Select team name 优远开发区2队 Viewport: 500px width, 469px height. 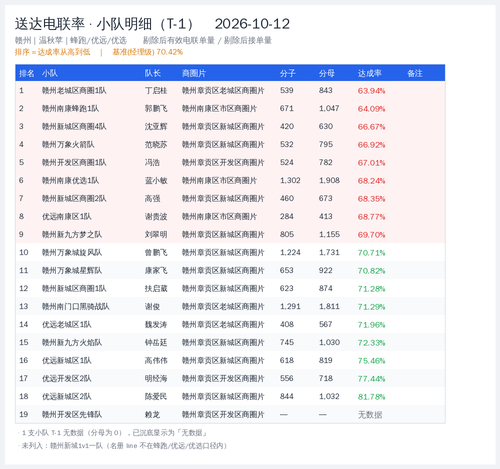click(x=67, y=378)
